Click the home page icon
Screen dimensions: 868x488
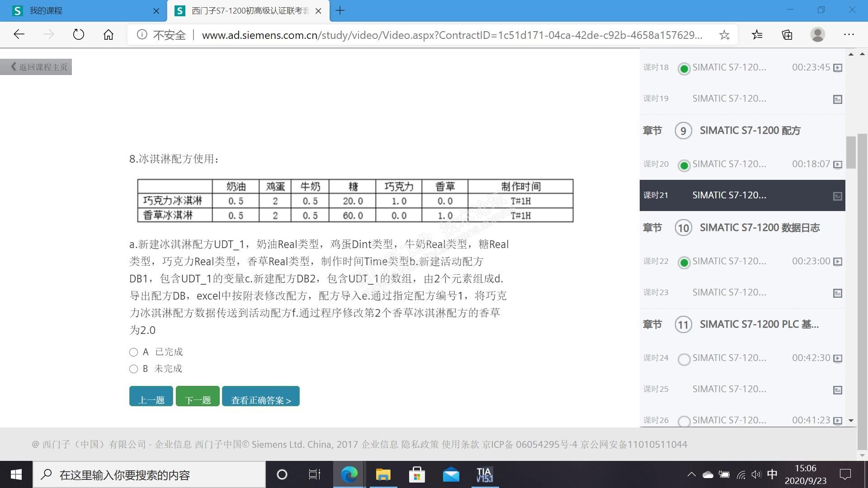coord(108,35)
